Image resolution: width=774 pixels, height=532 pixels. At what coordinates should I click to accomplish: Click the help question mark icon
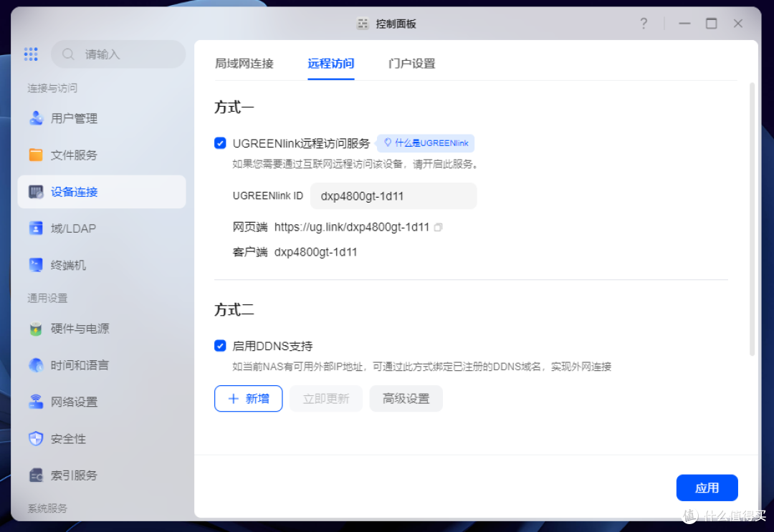[644, 23]
